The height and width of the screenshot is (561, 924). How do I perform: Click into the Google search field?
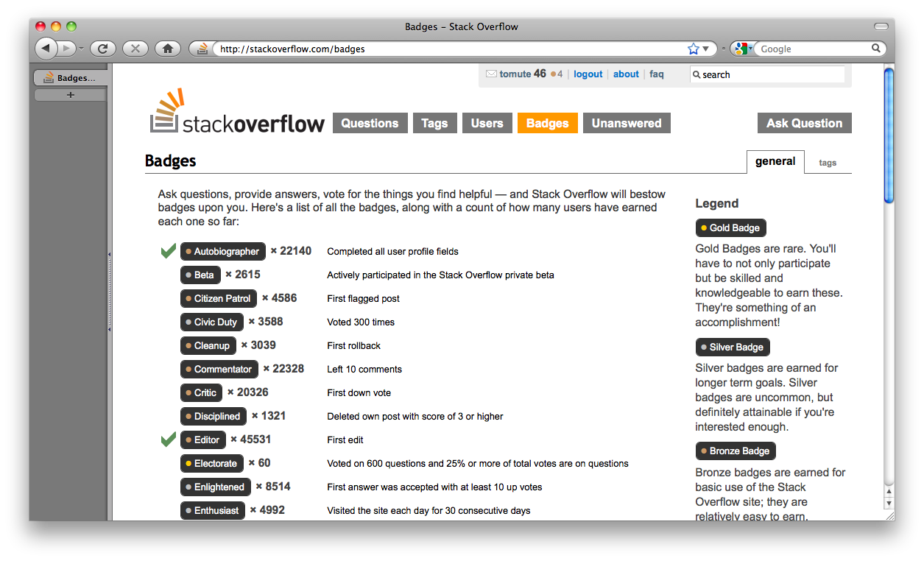point(814,49)
